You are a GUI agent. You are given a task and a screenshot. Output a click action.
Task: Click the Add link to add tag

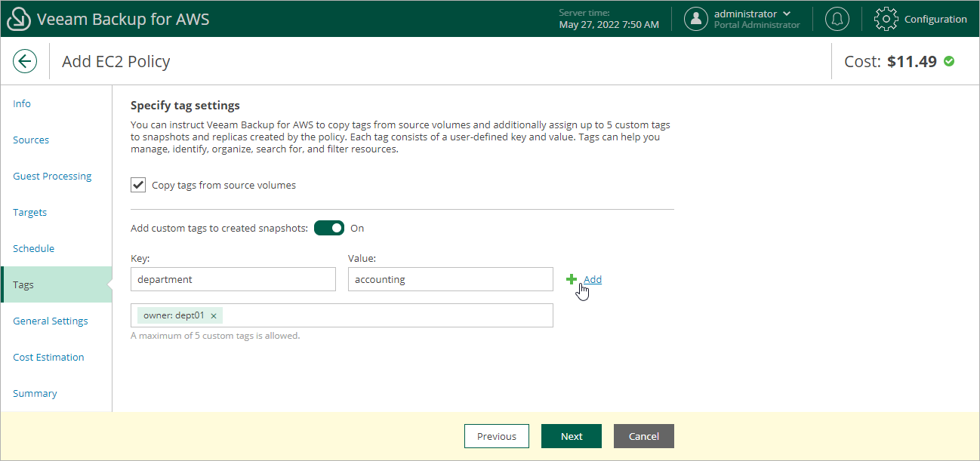(593, 279)
